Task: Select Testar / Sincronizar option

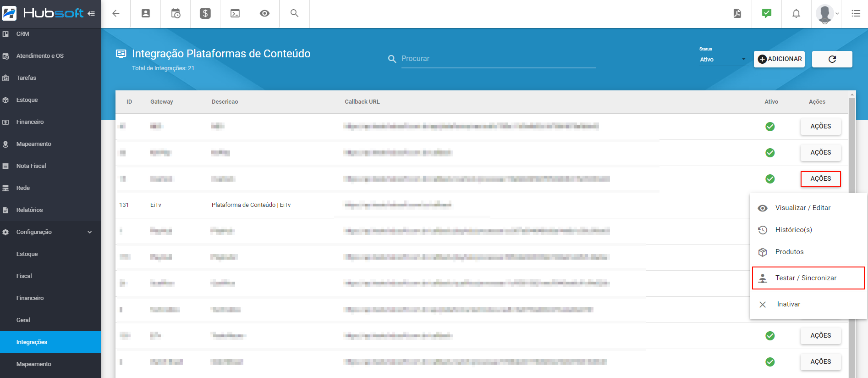Action: coord(808,278)
